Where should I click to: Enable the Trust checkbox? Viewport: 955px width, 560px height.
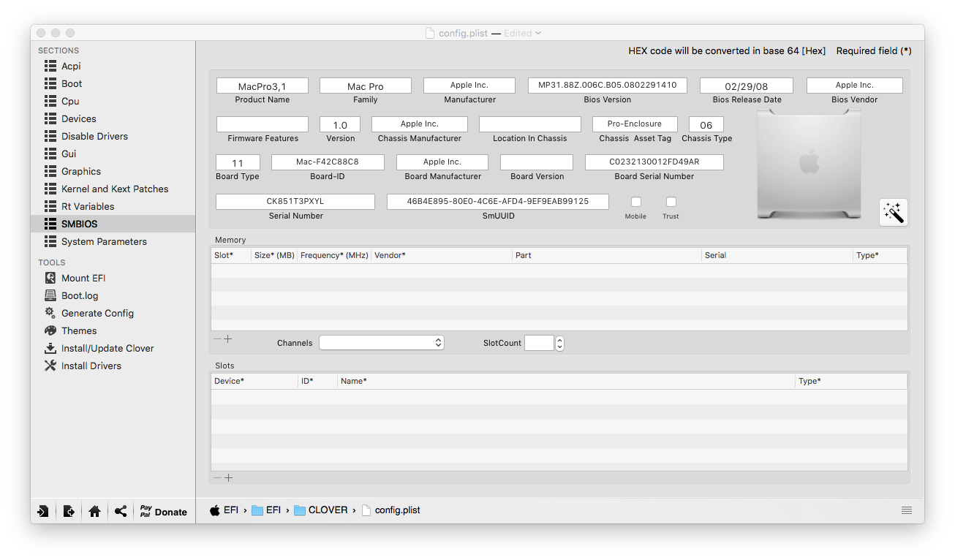671,202
